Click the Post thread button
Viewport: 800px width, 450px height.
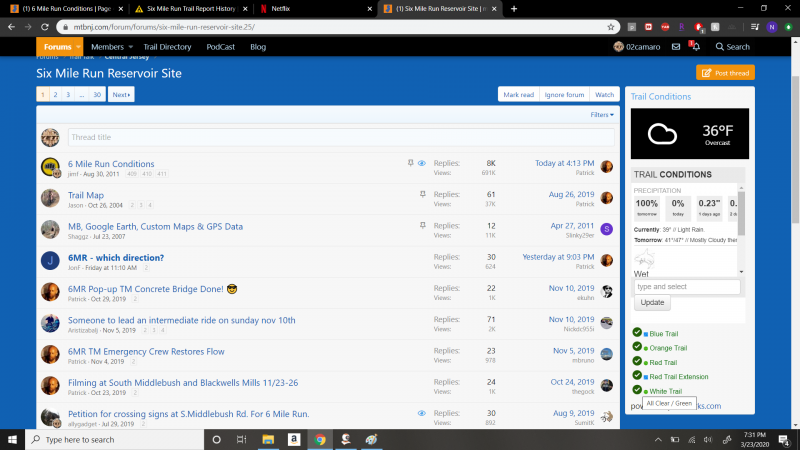point(725,73)
